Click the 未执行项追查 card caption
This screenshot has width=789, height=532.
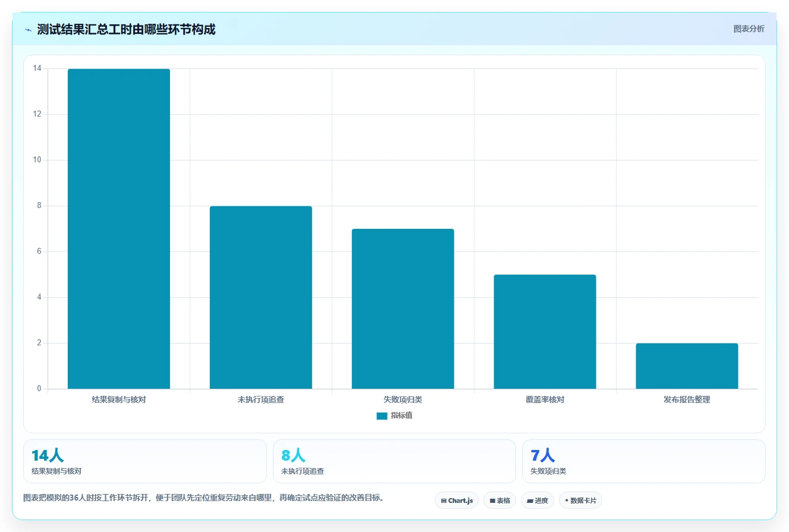click(x=303, y=471)
